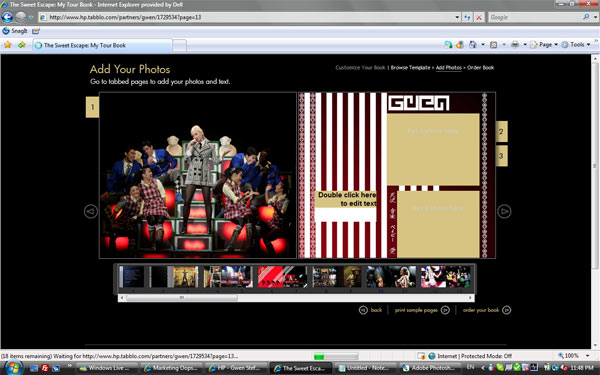
Task: Click the Print toolbar icon
Action: (515, 44)
